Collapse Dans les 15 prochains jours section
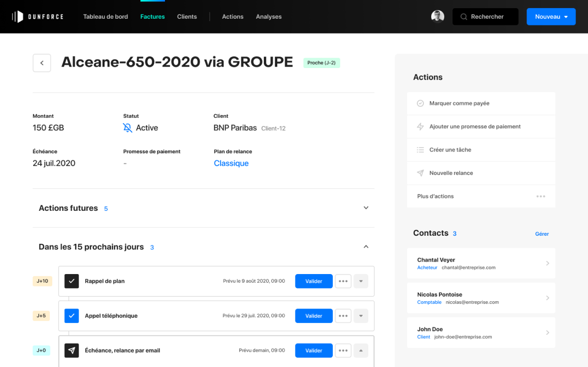Viewport: 588px width, 367px height. (x=366, y=247)
